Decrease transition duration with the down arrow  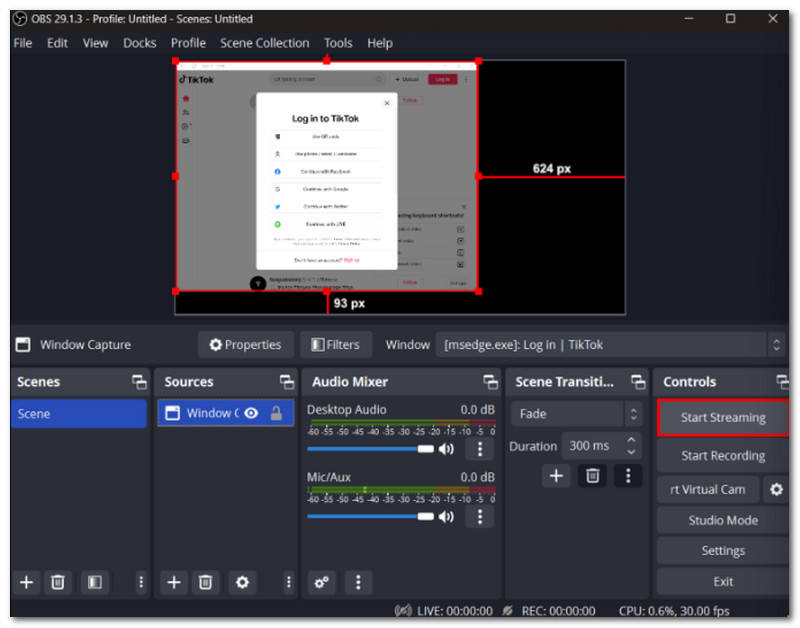coord(631,452)
